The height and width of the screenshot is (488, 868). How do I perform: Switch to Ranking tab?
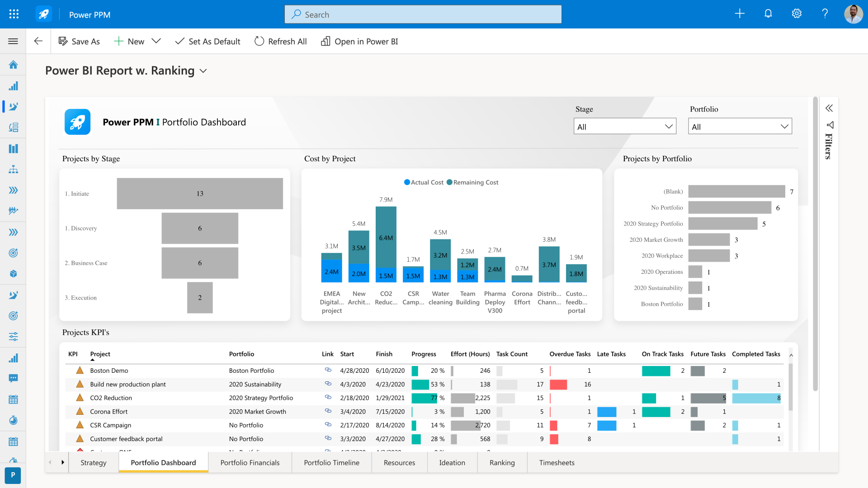pos(502,463)
